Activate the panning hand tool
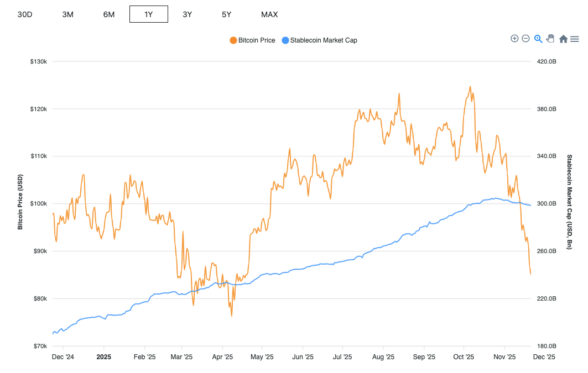 pyautogui.click(x=549, y=39)
